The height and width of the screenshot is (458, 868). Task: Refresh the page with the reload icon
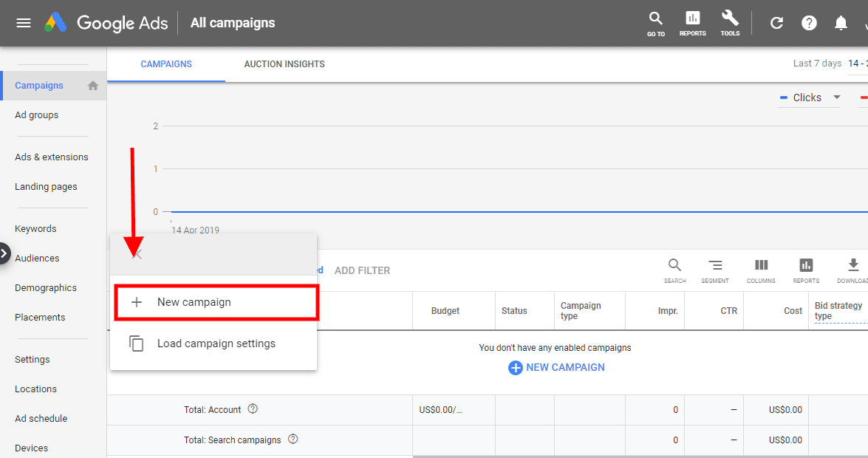pyautogui.click(x=776, y=23)
